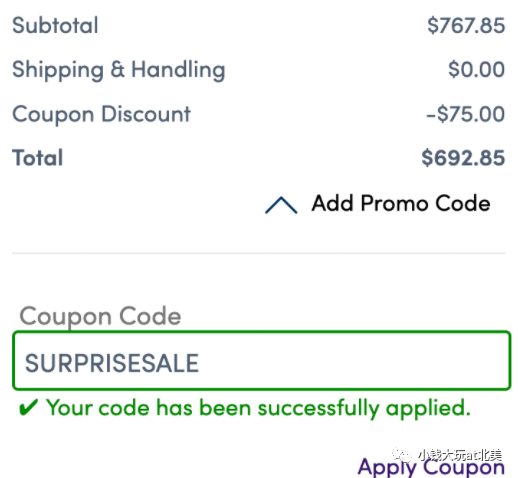Click the Apply Coupon link
Image resolution: width=518 pixels, height=478 pixels.
coord(431,467)
